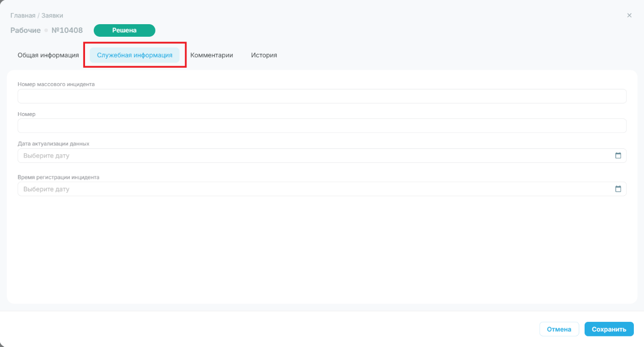Navigate to Заявки via breadcrumb
Image resolution: width=644 pixels, height=347 pixels.
(52, 16)
